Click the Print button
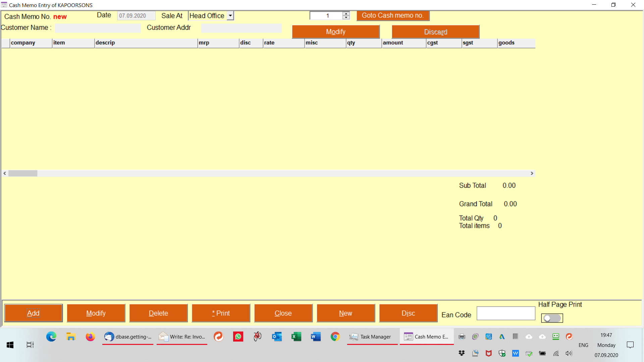The width and height of the screenshot is (644, 362). (x=221, y=313)
